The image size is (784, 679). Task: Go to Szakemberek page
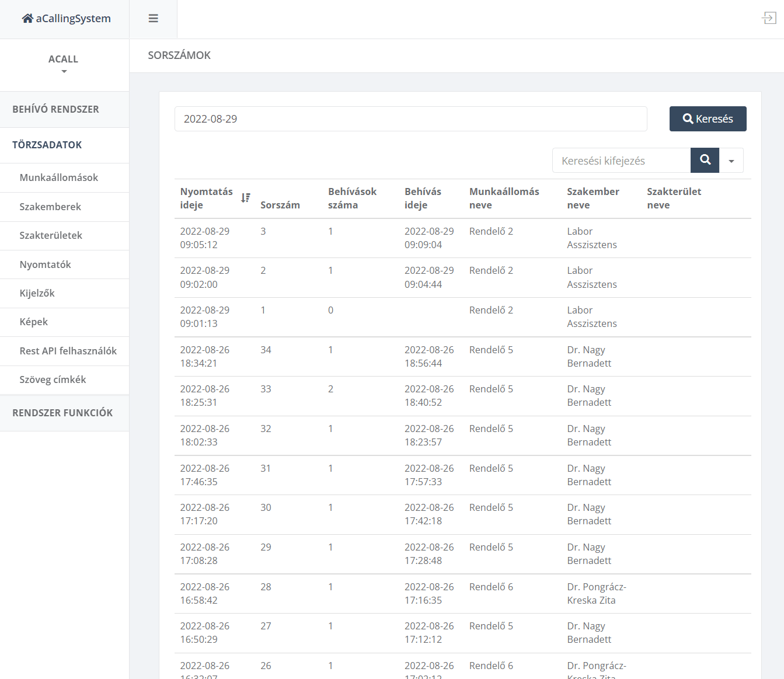pyautogui.click(x=64, y=207)
